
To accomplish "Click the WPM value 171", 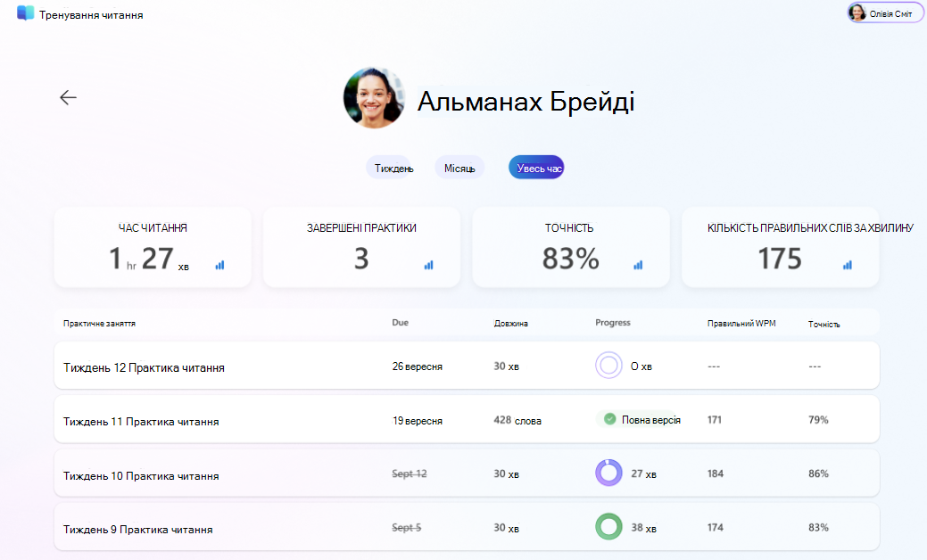I will tap(714, 420).
